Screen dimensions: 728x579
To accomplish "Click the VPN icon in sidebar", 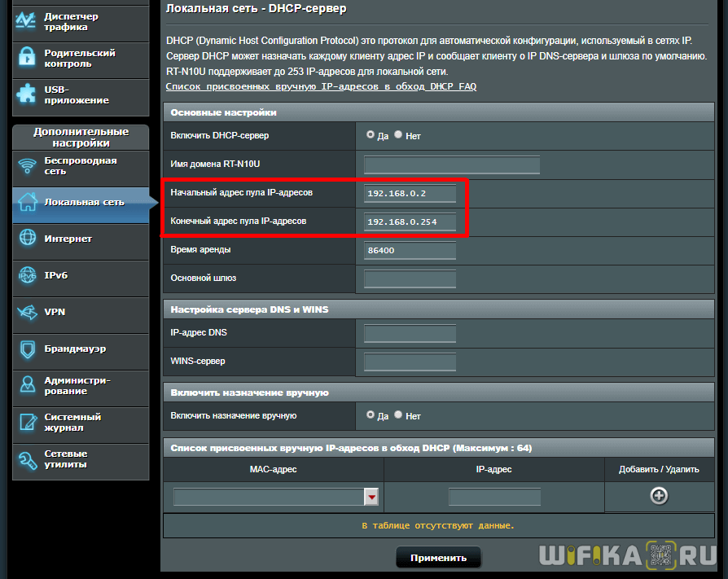I will coord(29,312).
